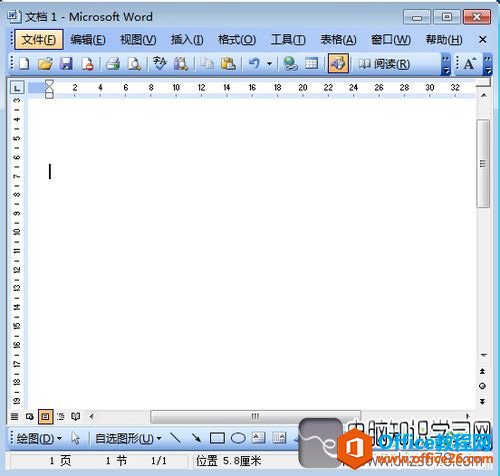Open the 编辑(E) Edit menu

88,40
